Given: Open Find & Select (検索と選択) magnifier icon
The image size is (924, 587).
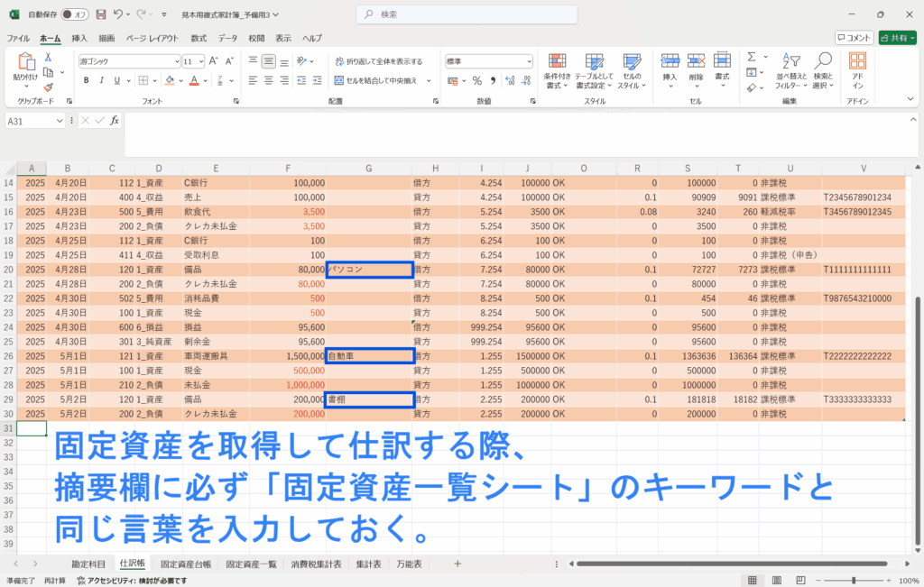Looking at the screenshot, I should [823, 70].
